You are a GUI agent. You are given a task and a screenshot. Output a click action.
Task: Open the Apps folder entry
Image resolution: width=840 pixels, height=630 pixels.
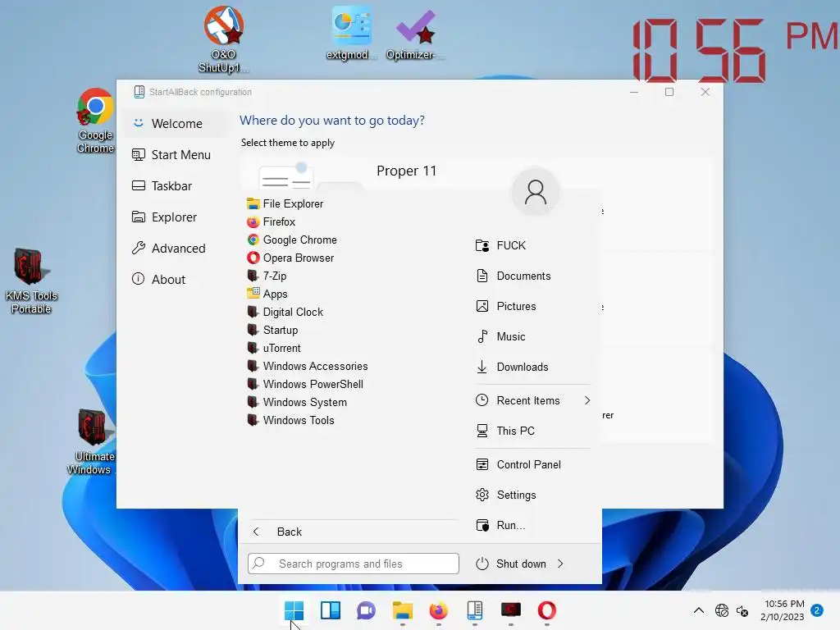coord(267,294)
